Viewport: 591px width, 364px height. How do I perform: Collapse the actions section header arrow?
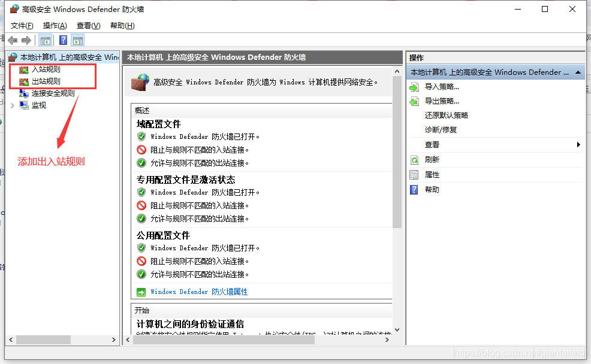point(578,72)
